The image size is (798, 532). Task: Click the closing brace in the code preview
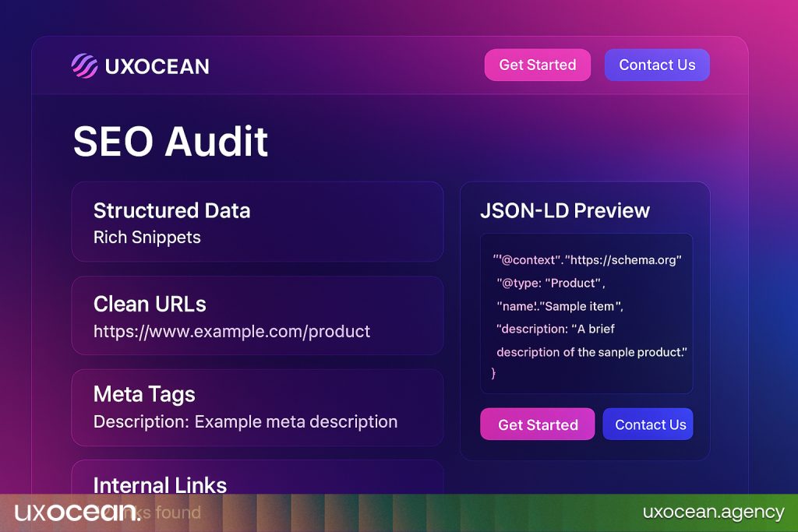[493, 373]
